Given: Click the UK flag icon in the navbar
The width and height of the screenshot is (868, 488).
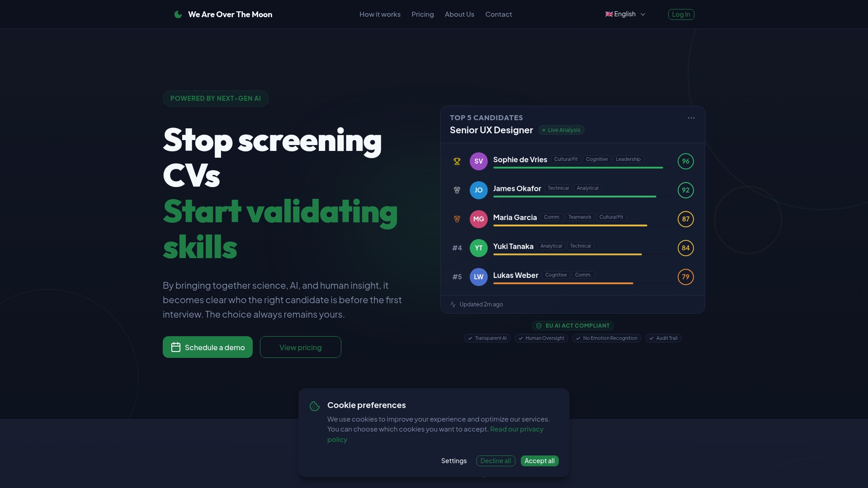Looking at the screenshot, I should click(x=609, y=14).
